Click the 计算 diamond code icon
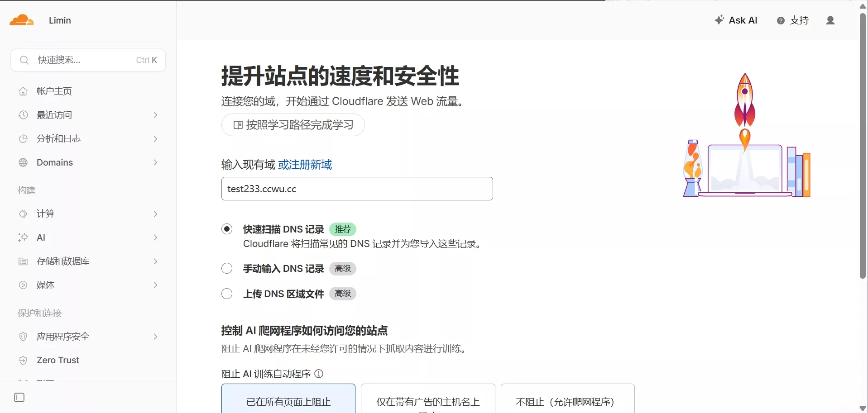 23,214
